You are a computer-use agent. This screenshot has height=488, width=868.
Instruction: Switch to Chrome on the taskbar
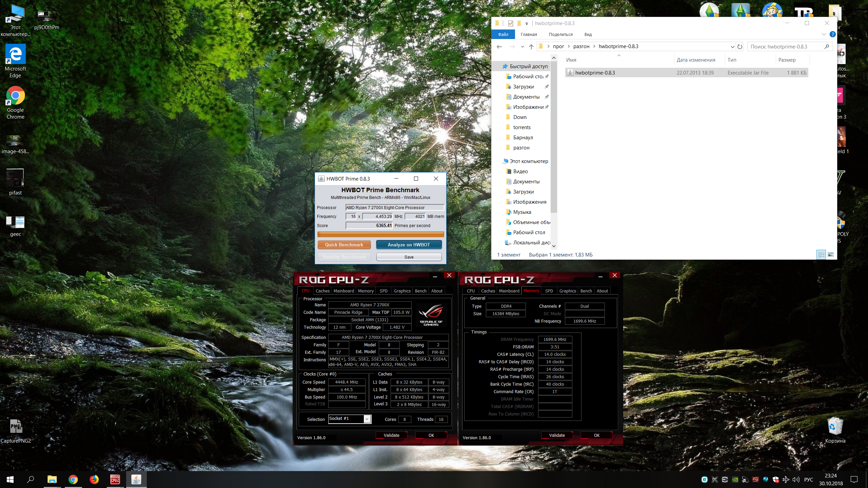click(x=73, y=480)
